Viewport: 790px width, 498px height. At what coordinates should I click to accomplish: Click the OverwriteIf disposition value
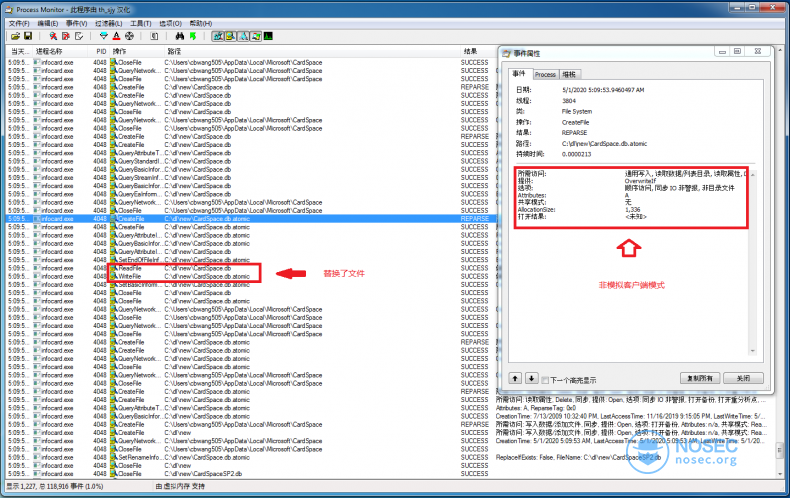click(640, 181)
